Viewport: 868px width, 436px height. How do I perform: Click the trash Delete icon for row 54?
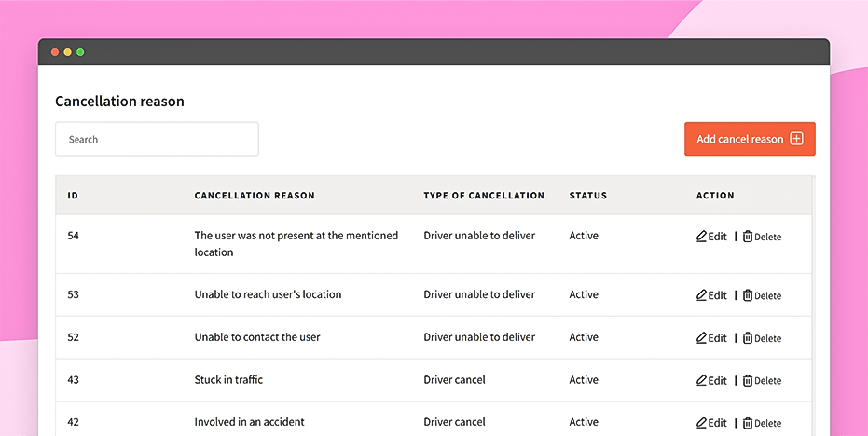coord(748,237)
